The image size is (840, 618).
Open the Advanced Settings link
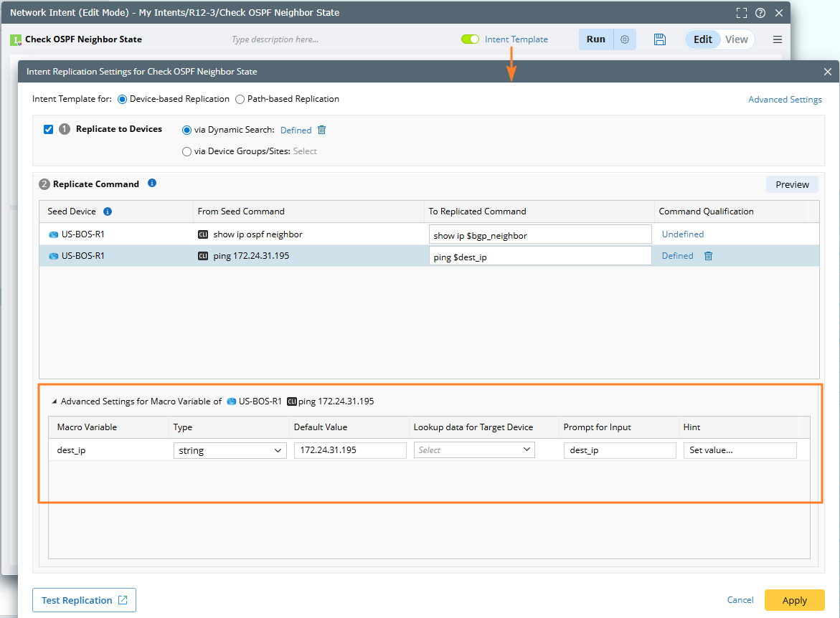785,100
